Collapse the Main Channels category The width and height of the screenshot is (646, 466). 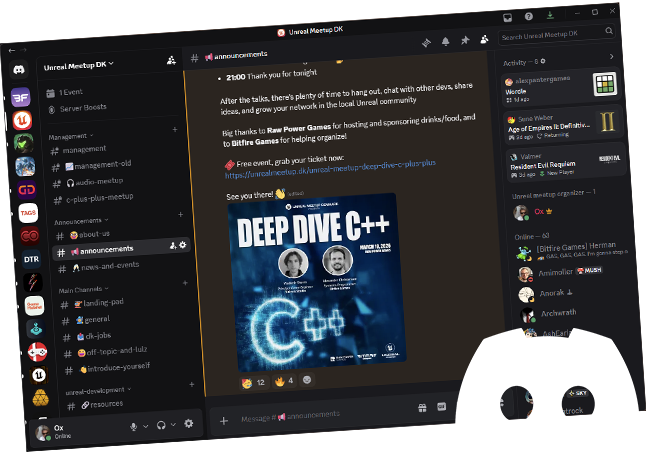(x=83, y=290)
